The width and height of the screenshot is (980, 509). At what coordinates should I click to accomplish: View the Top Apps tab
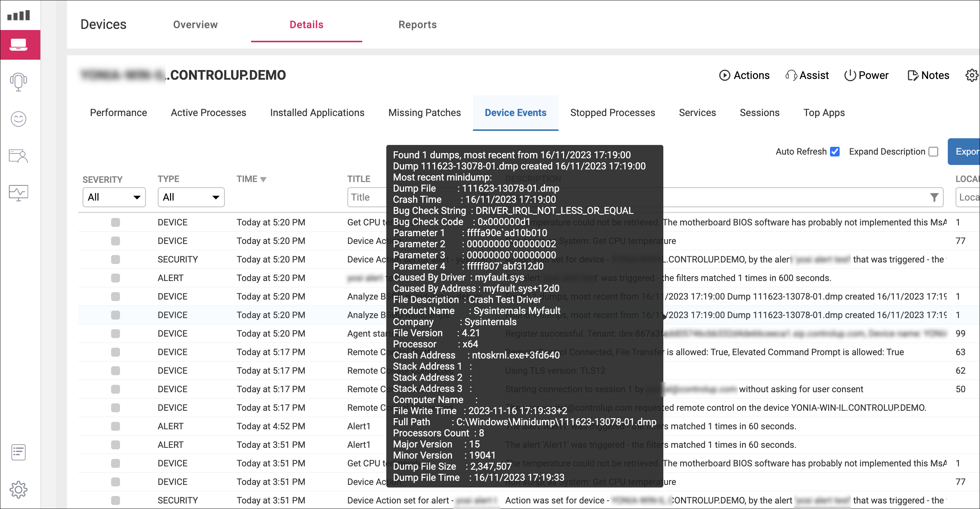[824, 113]
